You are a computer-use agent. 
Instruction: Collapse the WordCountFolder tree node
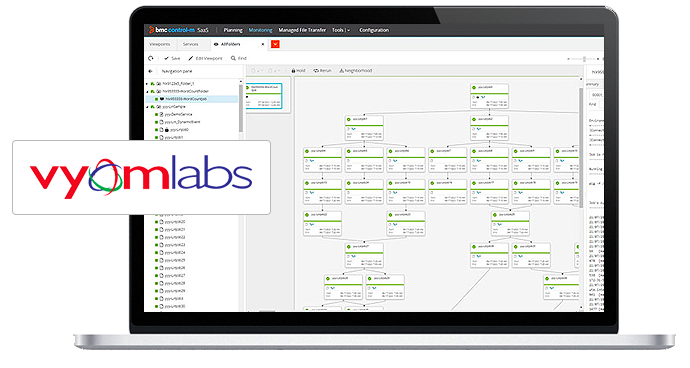click(x=147, y=92)
